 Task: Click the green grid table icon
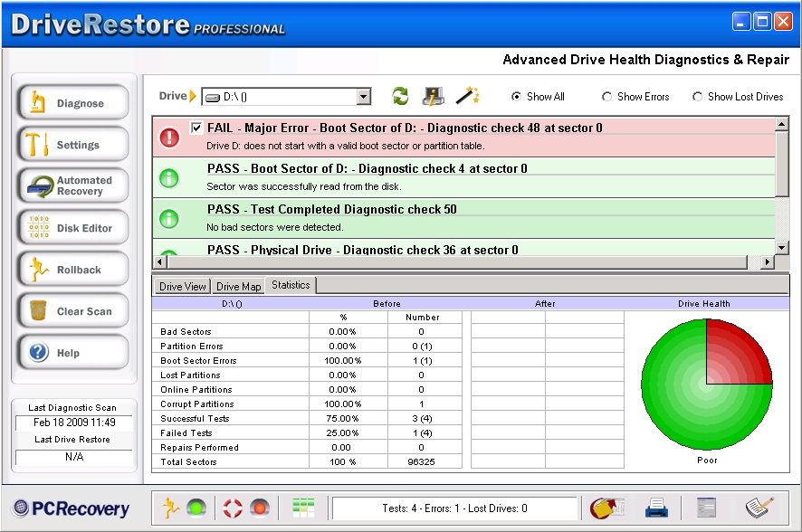click(303, 508)
